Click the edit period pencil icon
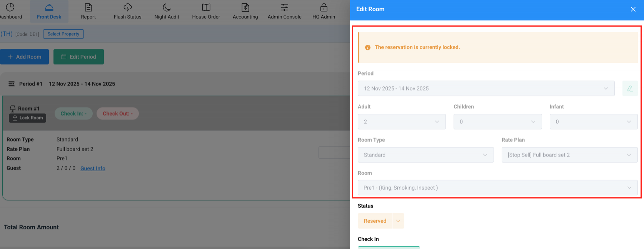 click(630, 89)
